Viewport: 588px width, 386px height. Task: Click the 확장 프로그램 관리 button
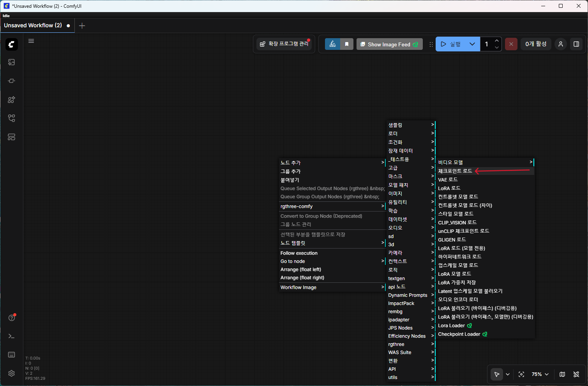tap(284, 44)
